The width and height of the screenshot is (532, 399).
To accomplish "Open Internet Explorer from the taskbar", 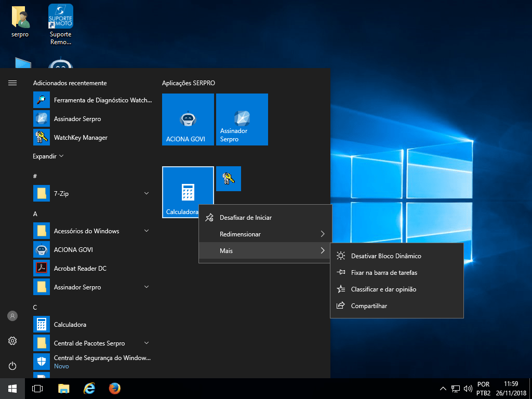I will click(89, 389).
